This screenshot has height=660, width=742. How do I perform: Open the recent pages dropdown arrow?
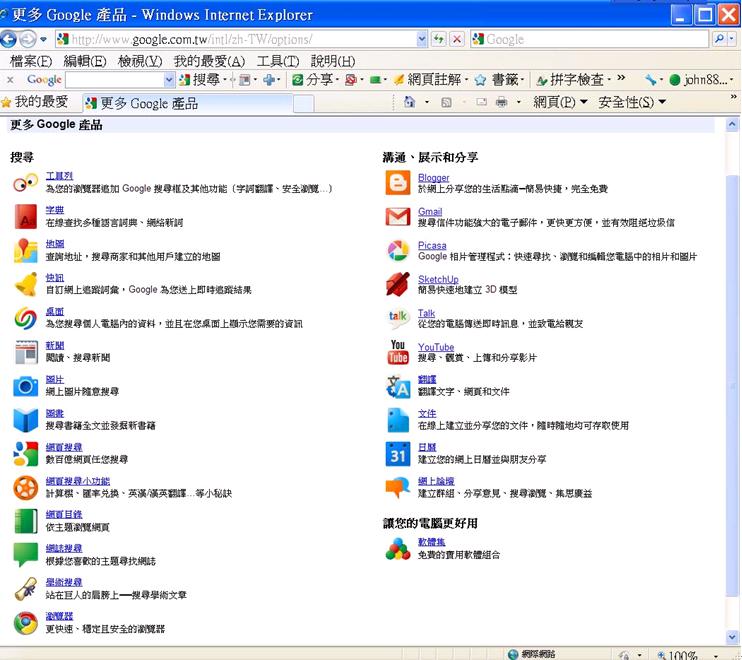[x=44, y=39]
